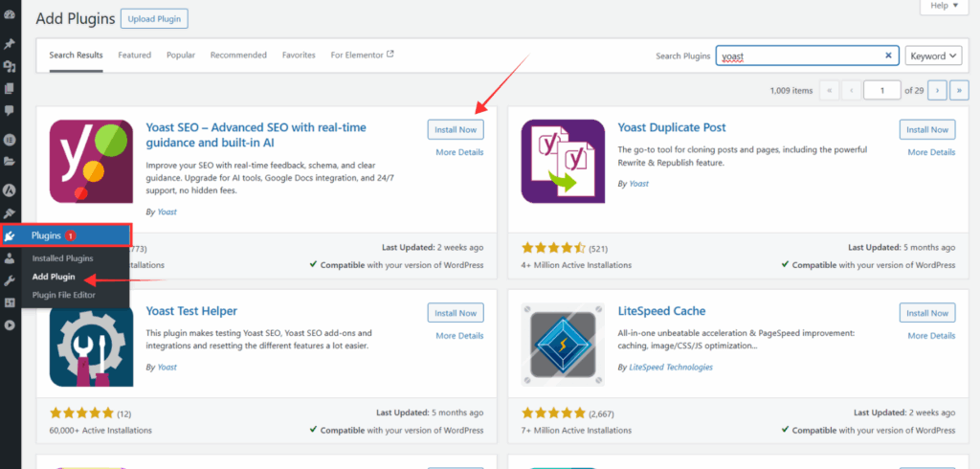Open More Details for LiteSpeed Cache
This screenshot has width=980, height=469.
pos(931,335)
